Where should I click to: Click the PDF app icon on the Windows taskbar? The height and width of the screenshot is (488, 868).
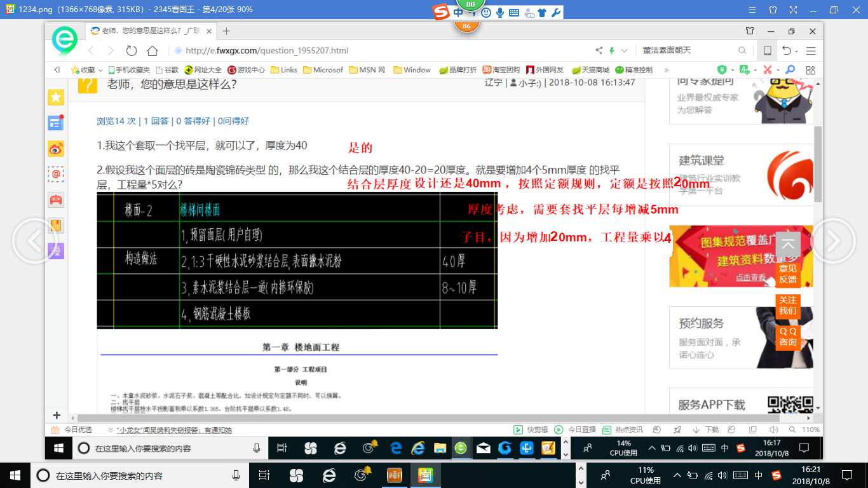point(396,475)
